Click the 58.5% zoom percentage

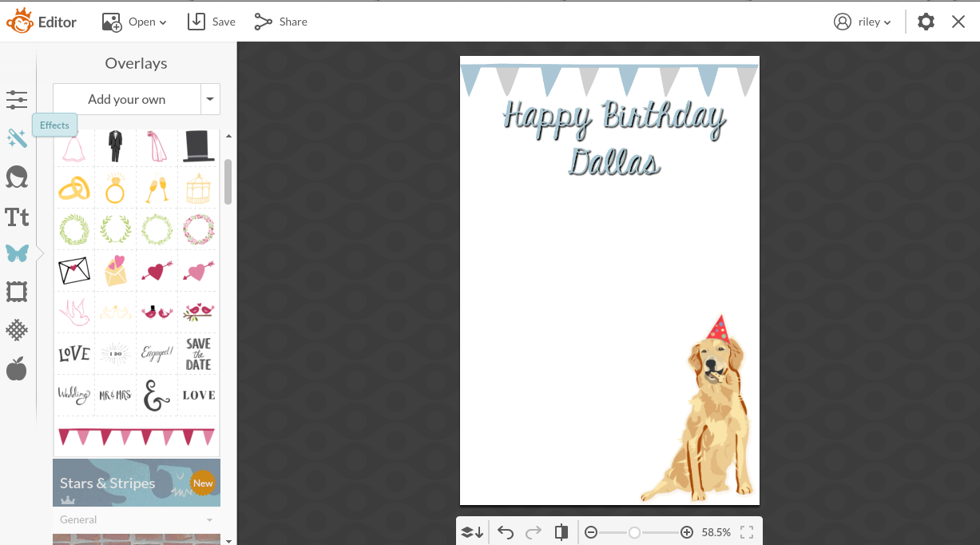716,532
